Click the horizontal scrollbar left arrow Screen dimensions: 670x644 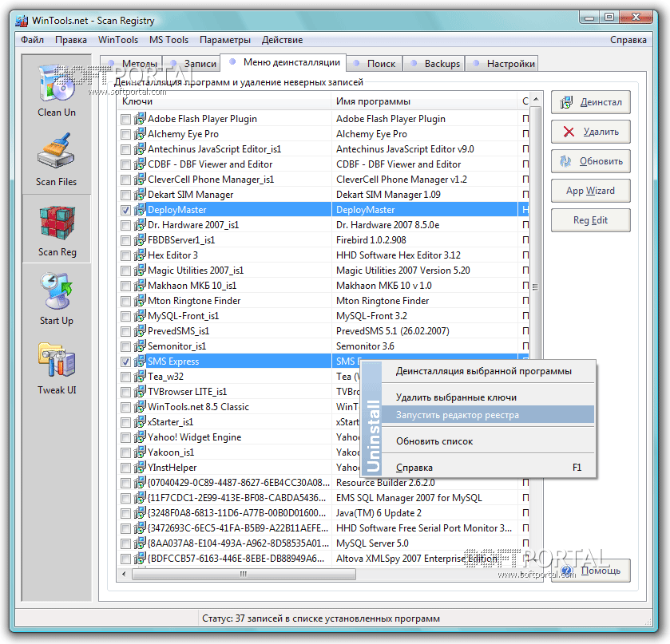[124, 574]
